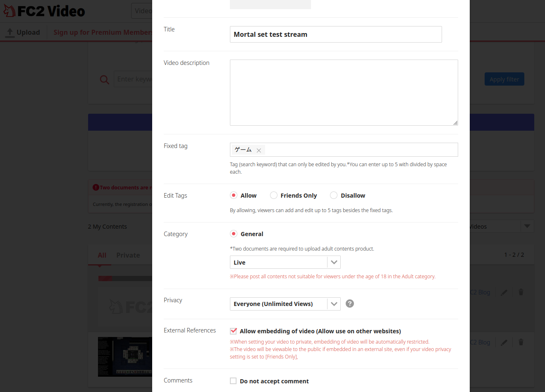Open the game video thumbnail in list
The height and width of the screenshot is (392, 545).
125,357
